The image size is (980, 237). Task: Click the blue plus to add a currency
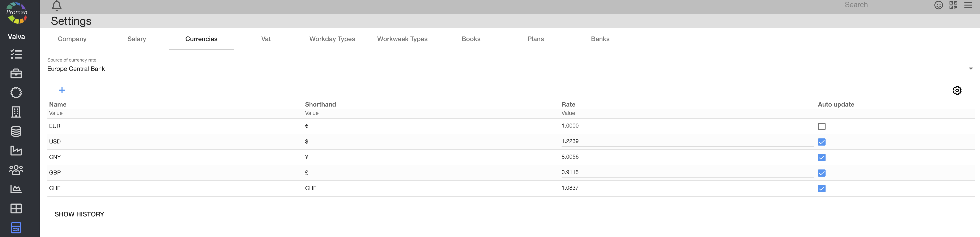(62, 90)
